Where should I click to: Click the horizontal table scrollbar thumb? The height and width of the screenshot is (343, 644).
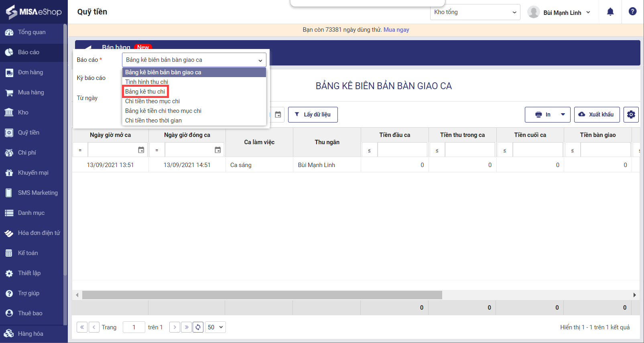[x=262, y=295]
